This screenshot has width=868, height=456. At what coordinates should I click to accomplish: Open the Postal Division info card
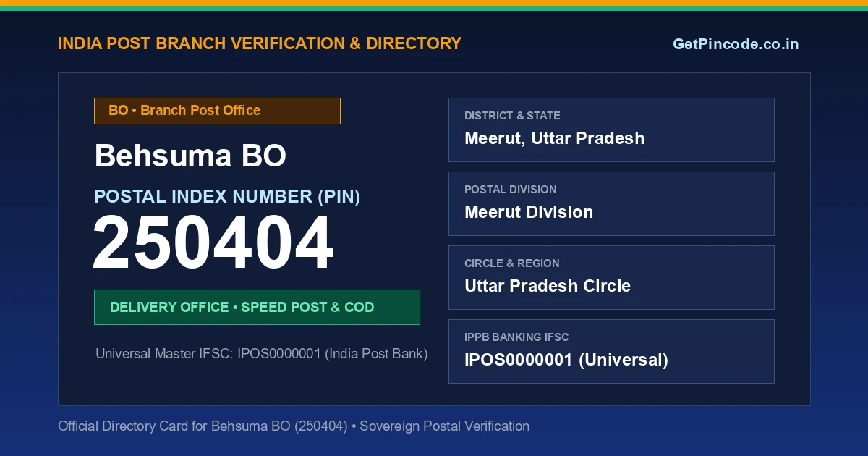pyautogui.click(x=611, y=203)
